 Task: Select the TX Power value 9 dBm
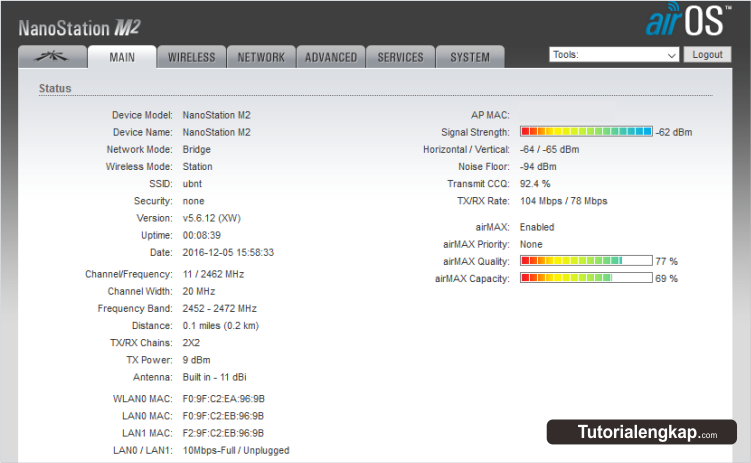pyautogui.click(x=196, y=360)
